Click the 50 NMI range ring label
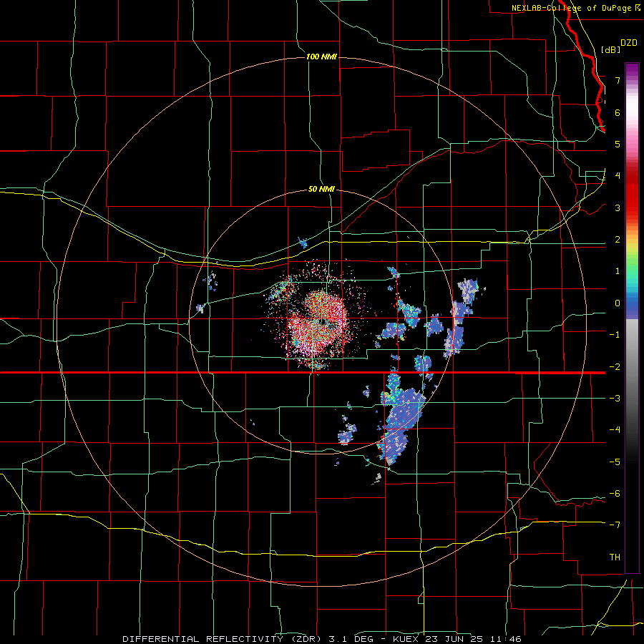Screen dimensions: 644x644 point(321,190)
